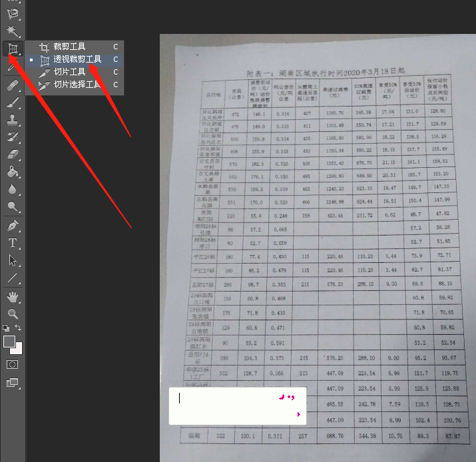Click the cell reading 119.75
476x462 pixels.
450,373
